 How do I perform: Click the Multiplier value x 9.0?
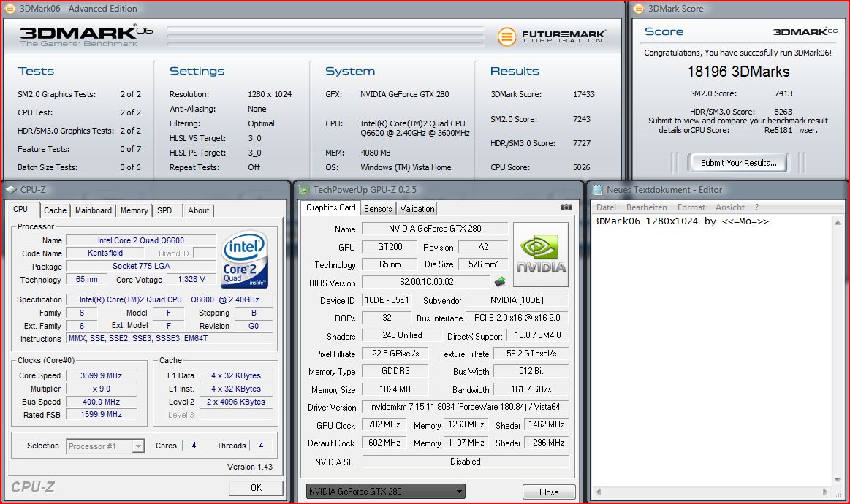click(101, 389)
